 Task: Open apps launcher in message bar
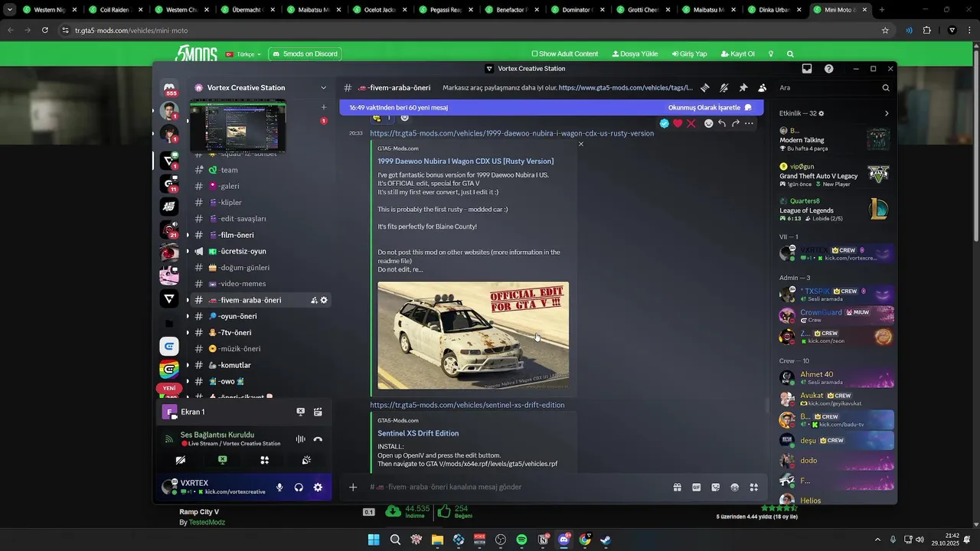(x=754, y=487)
